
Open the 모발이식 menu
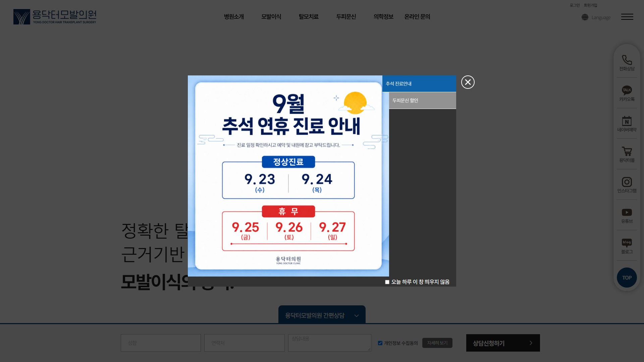pos(271,17)
